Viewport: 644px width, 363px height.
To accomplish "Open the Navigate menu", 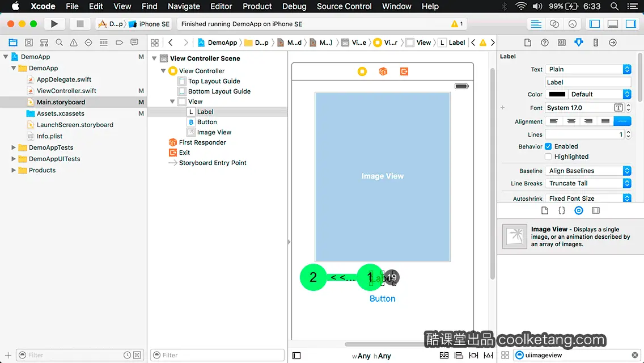I will point(184,6).
